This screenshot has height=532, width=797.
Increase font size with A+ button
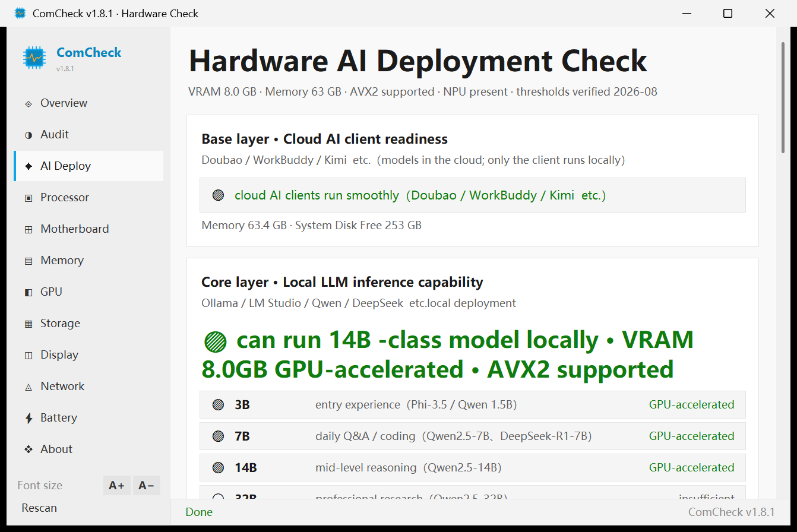[117, 486]
